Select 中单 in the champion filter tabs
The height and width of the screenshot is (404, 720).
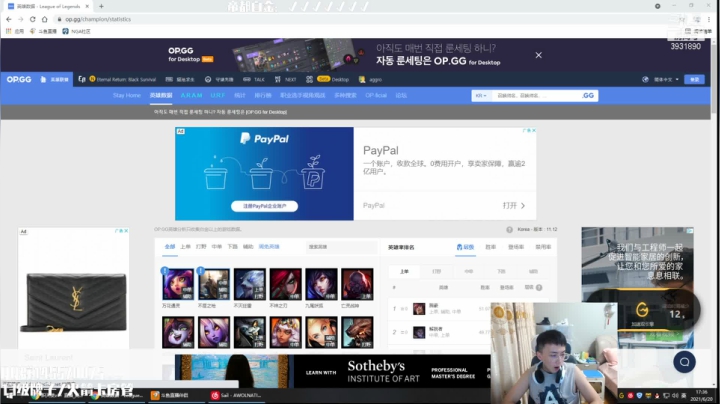[217, 247]
